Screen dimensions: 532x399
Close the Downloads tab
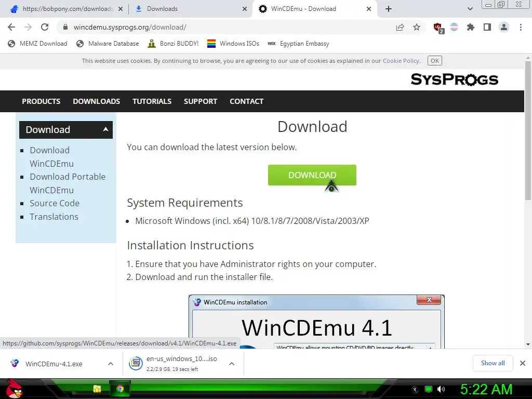[245, 9]
